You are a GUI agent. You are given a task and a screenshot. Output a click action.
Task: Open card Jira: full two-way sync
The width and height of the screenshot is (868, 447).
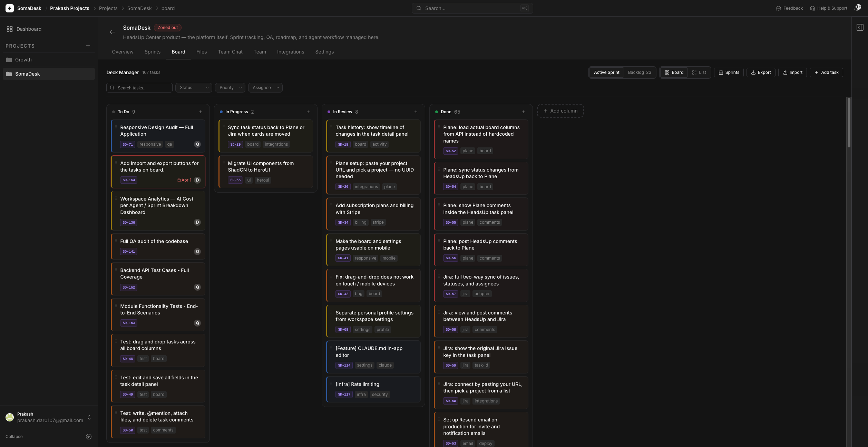click(481, 285)
